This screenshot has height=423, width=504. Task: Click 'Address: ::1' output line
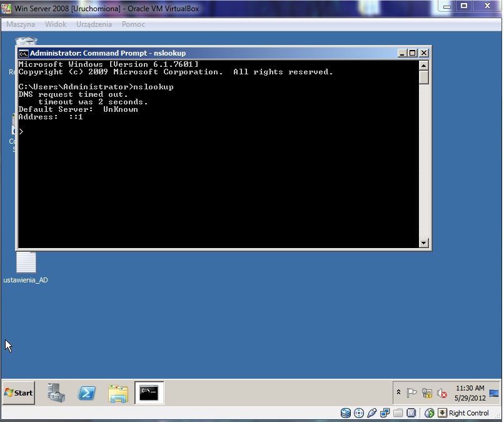click(51, 117)
